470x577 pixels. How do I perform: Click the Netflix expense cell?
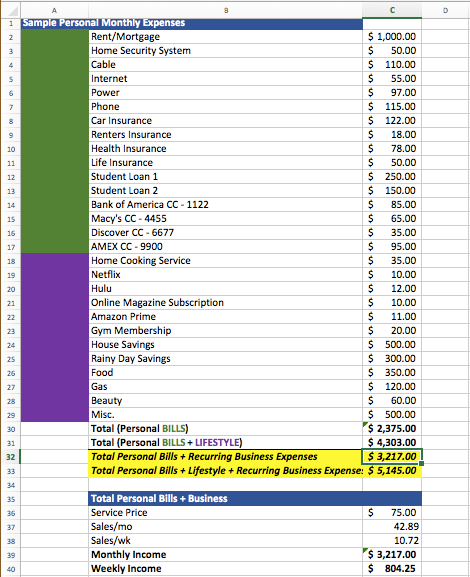click(x=226, y=275)
